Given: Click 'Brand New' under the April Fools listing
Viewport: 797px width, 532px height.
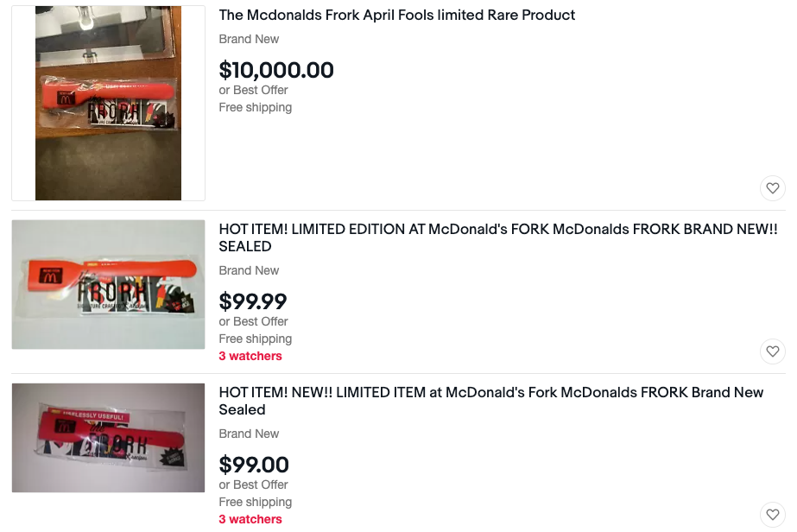Looking at the screenshot, I should pyautogui.click(x=249, y=39).
